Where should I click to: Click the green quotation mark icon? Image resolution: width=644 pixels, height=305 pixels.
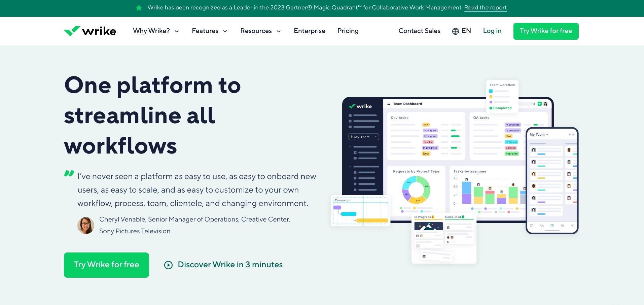[69, 174]
